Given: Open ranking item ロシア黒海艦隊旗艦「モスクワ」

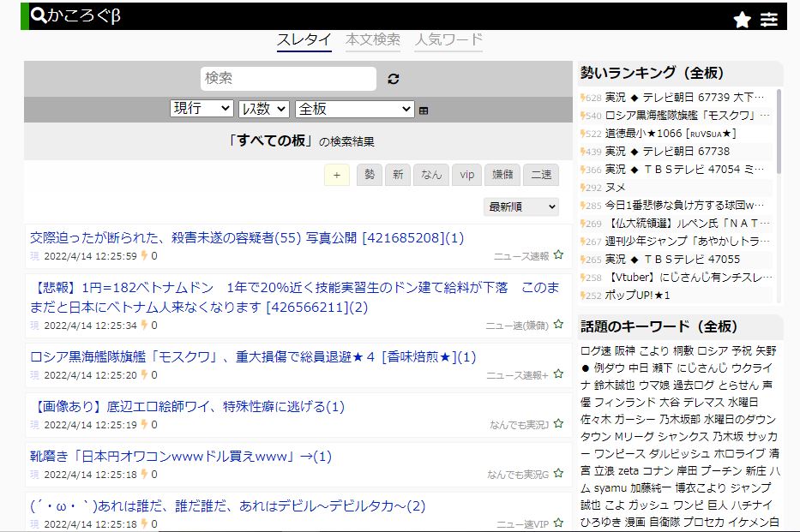Looking at the screenshot, I should tap(687, 116).
